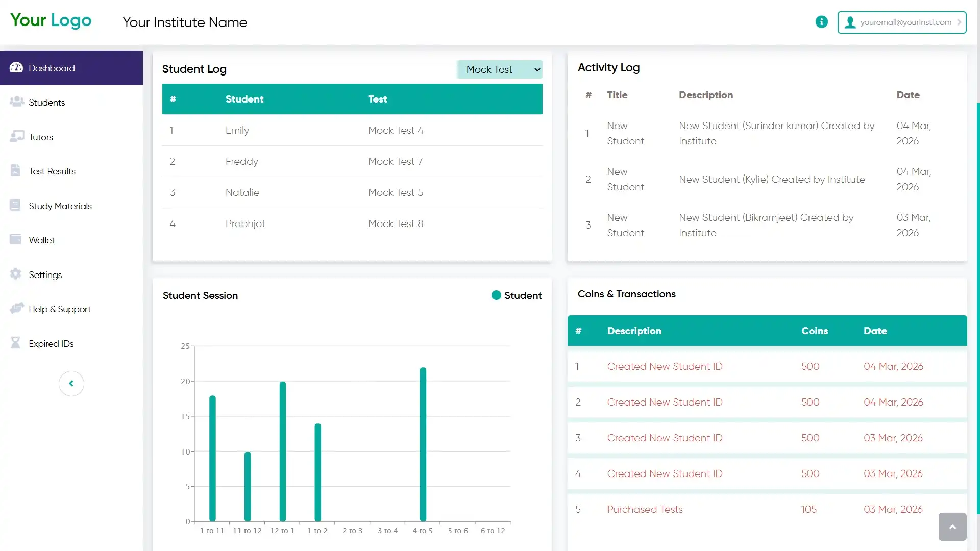Open the Mock Test dropdown

[x=500, y=69]
